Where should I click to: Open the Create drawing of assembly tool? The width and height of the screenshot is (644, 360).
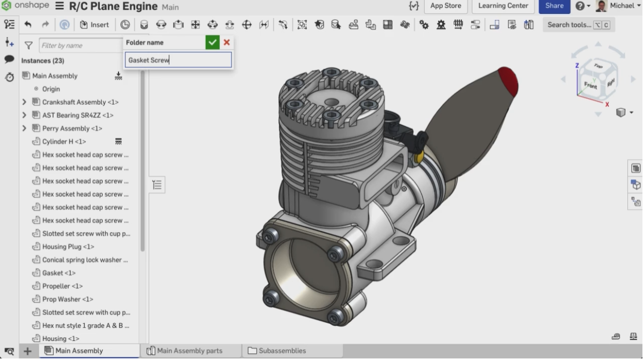pyautogui.click(x=495, y=24)
